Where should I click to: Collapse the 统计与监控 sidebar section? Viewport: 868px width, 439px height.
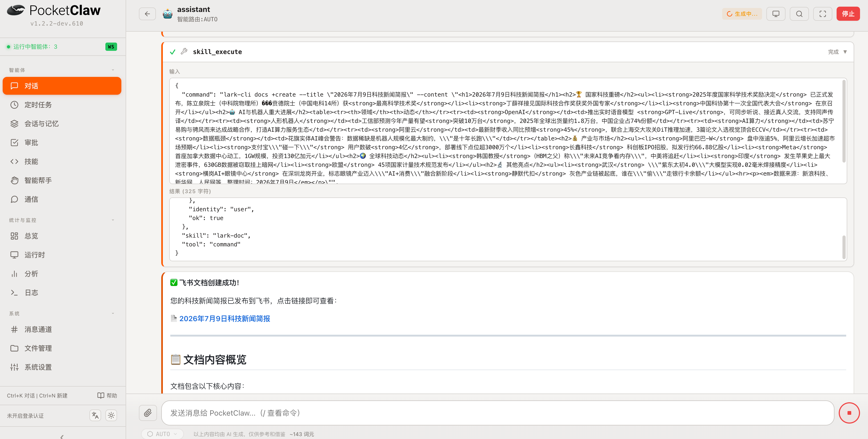coord(113,220)
